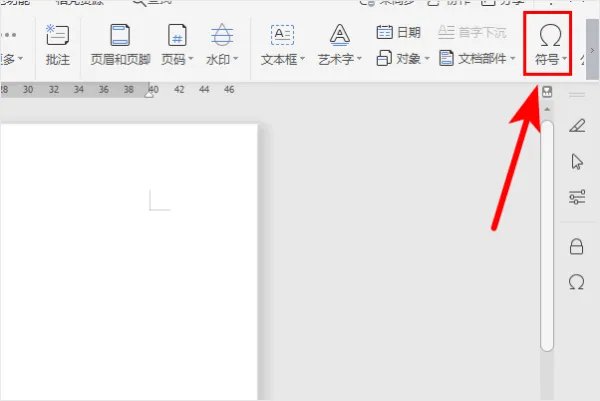Image resolution: width=600 pixels, height=401 pixels.
Task: Expand the 符号 dropdown arrow
Action: tap(565, 59)
